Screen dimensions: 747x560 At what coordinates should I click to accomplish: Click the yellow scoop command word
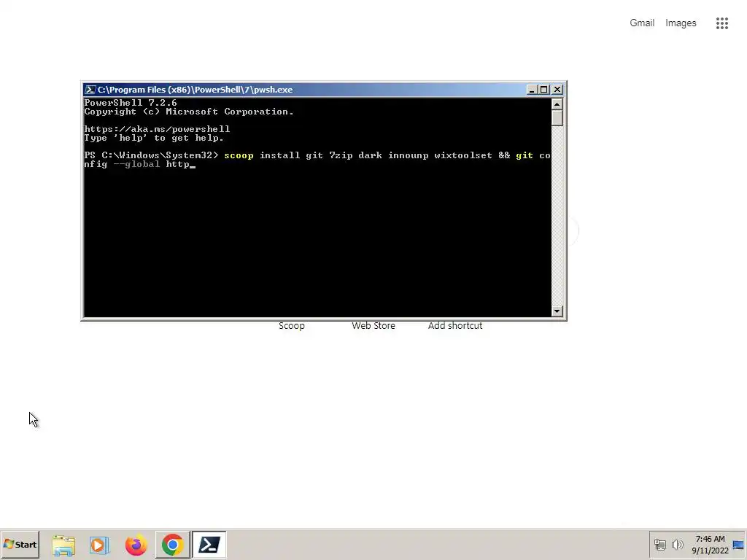(239, 155)
